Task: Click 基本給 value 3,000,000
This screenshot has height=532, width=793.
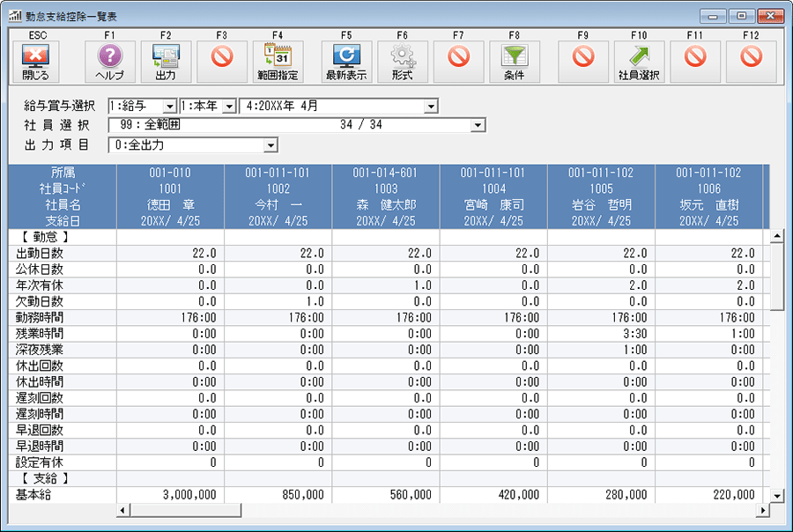Action: point(189,495)
